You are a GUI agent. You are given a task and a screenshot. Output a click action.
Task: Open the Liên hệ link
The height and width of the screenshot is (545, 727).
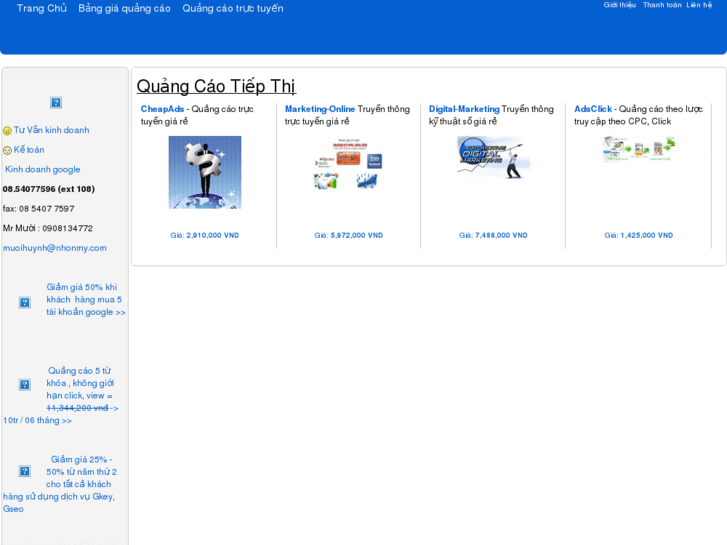pyautogui.click(x=699, y=5)
